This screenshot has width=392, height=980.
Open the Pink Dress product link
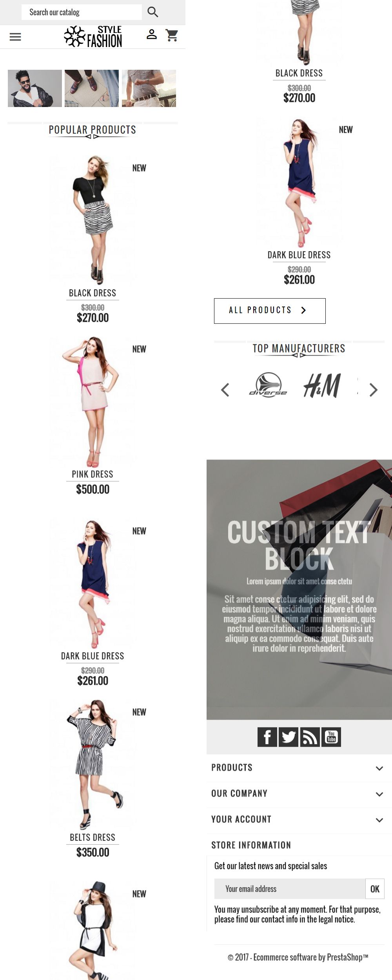pos(93,474)
